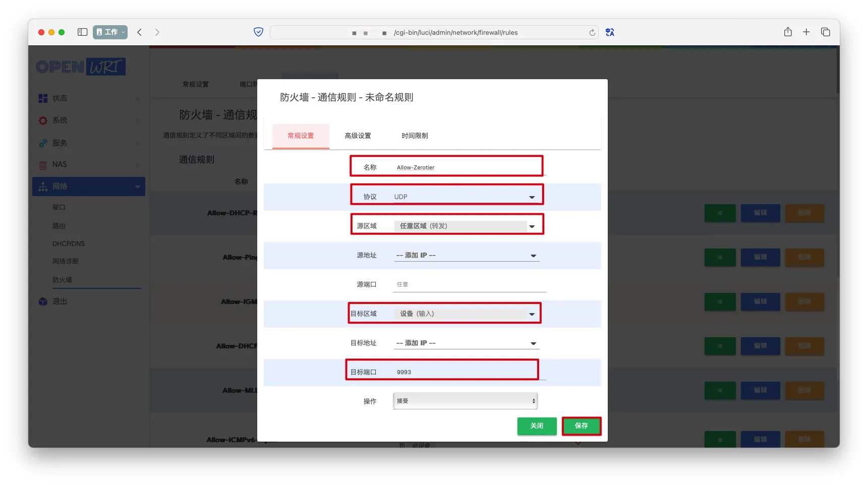Reload the page with refresh icon
The image size is (868, 485).
coord(592,33)
